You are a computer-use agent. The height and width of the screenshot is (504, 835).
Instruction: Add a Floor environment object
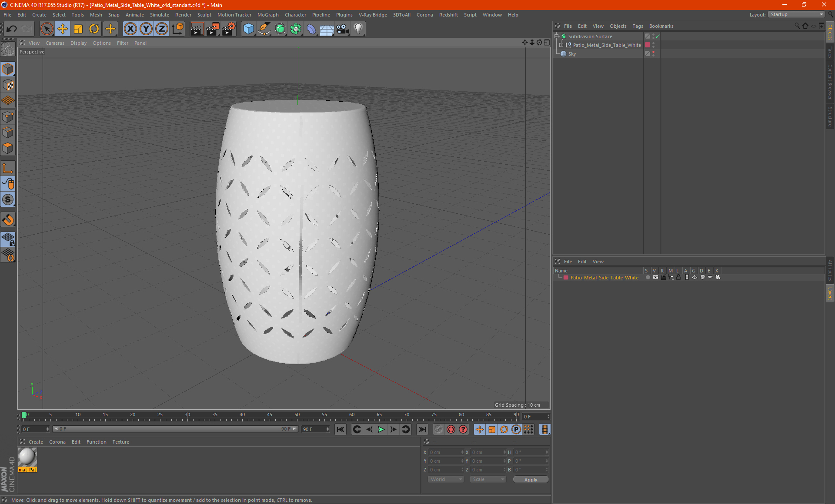pyautogui.click(x=327, y=29)
